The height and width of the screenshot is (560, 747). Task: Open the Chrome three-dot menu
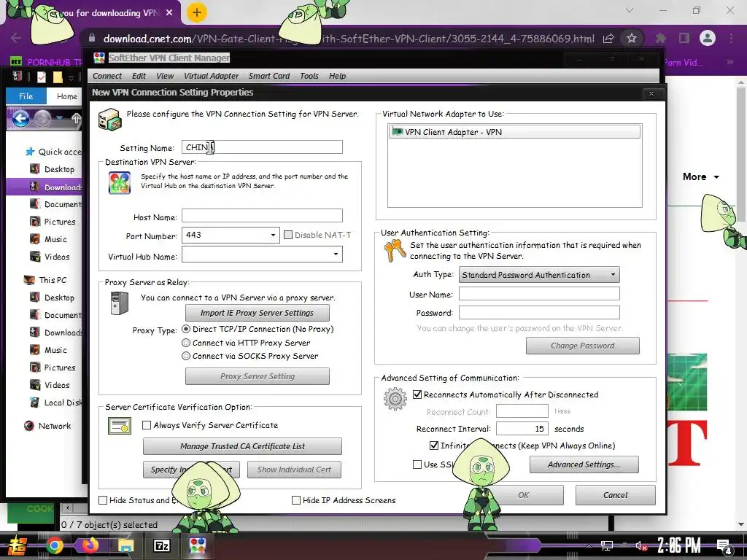731,38
